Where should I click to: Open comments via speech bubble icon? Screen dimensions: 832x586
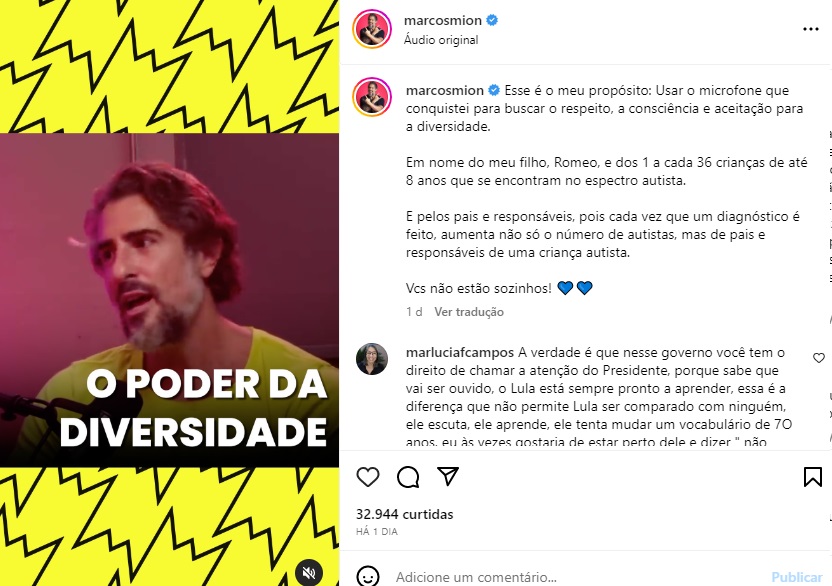408,477
